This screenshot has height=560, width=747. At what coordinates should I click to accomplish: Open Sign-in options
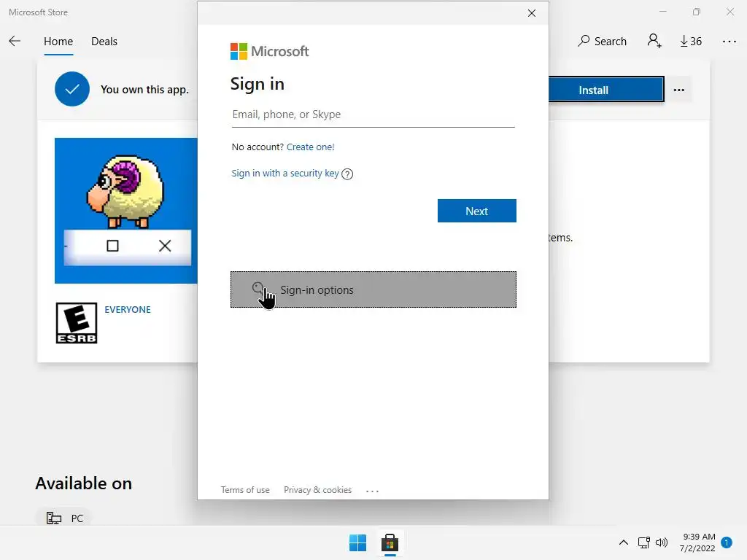pyautogui.click(x=373, y=289)
